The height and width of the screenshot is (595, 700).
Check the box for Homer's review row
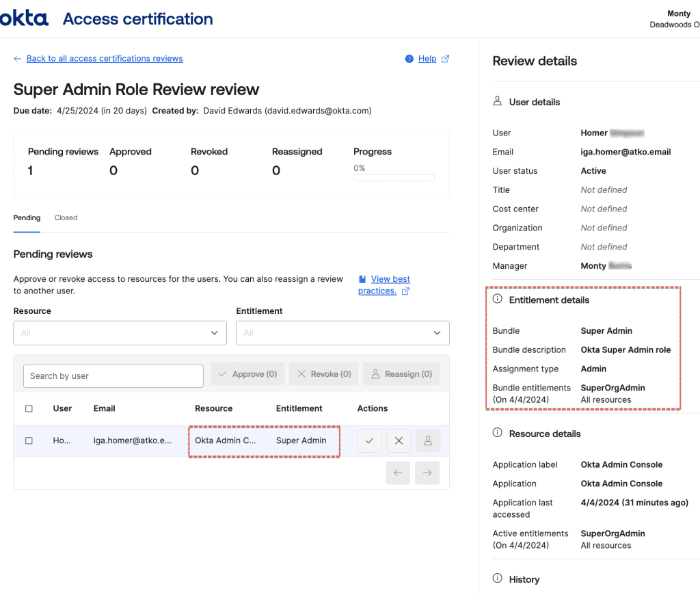tap(29, 441)
